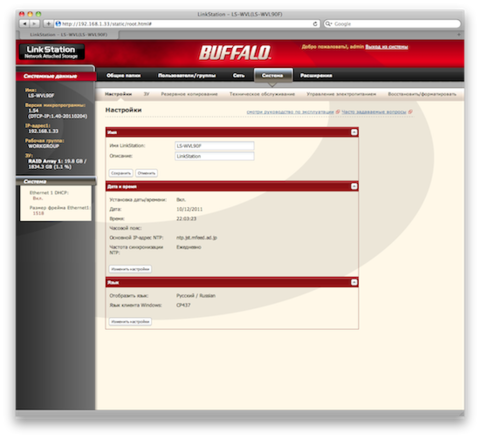Screen dimensions: 480x438
Task: Click the reload icon in address bar
Action: [x=315, y=24]
